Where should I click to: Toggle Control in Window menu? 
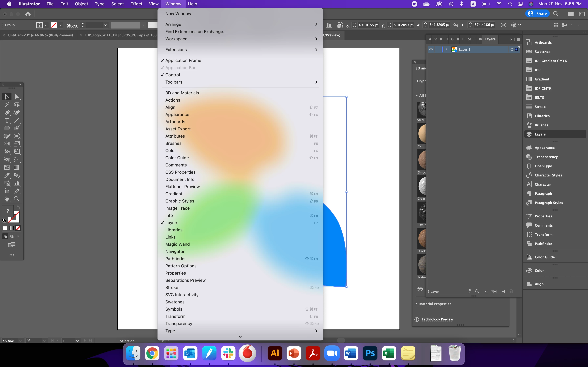(173, 75)
